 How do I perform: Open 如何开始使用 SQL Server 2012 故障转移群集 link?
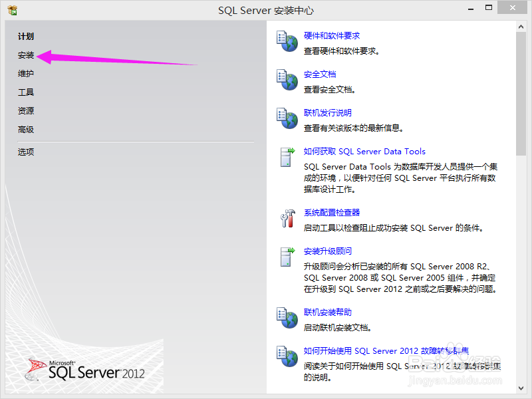386,350
